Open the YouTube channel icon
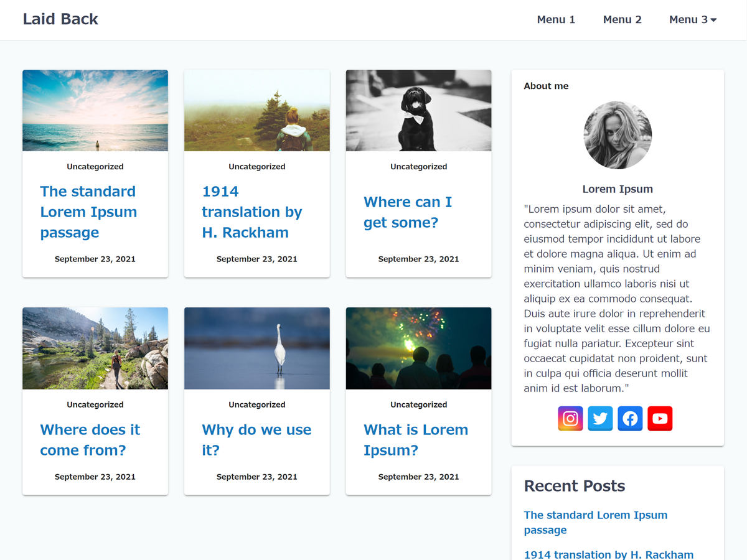Image resolution: width=747 pixels, height=560 pixels. 660,419
